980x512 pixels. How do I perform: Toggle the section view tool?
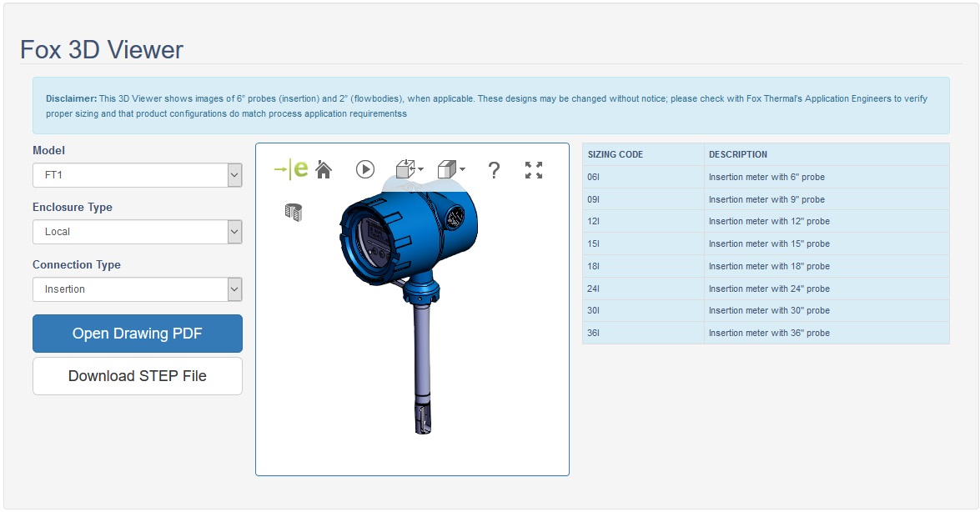coord(294,212)
